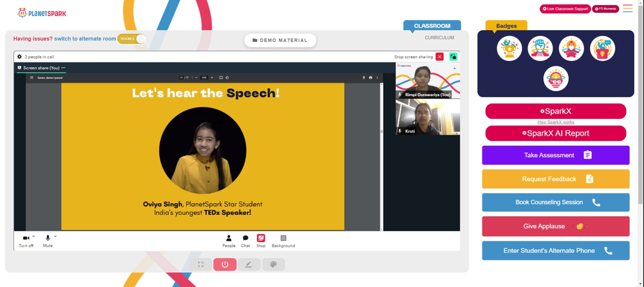Open the Chat panel

pyautogui.click(x=245, y=241)
